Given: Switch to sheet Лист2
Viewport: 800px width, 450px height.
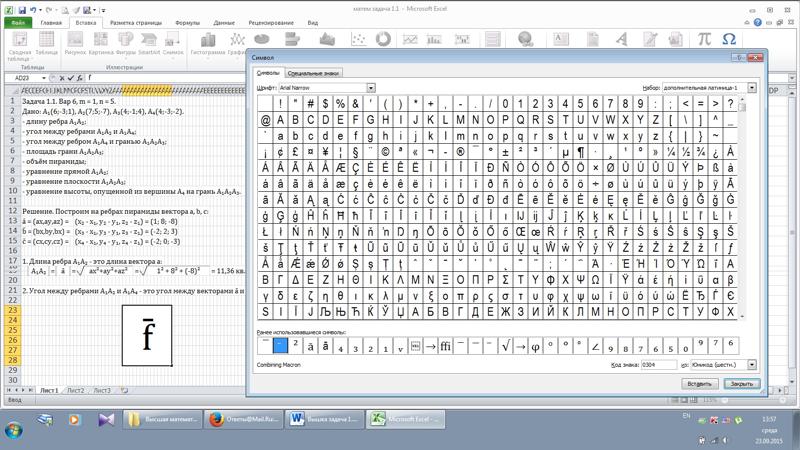Looking at the screenshot, I should pos(76,390).
